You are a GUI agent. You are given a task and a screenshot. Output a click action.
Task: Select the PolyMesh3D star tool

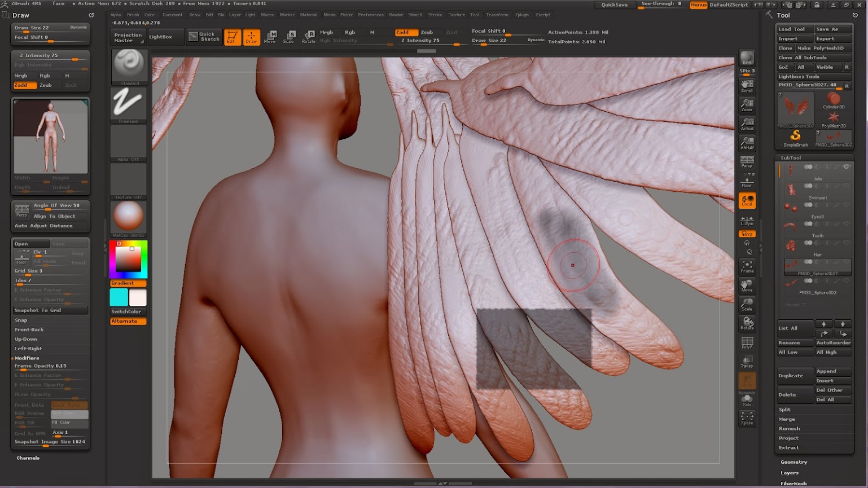834,120
